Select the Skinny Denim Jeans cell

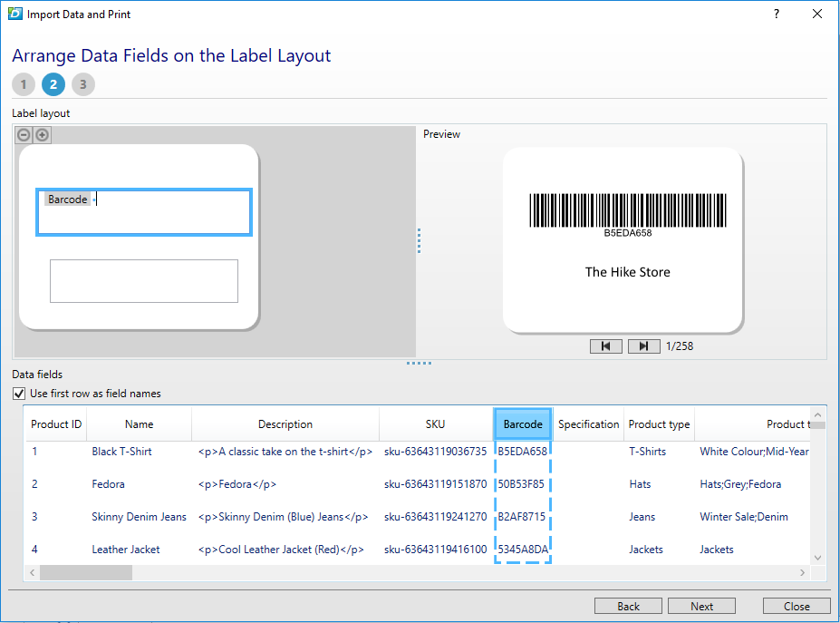click(x=139, y=517)
